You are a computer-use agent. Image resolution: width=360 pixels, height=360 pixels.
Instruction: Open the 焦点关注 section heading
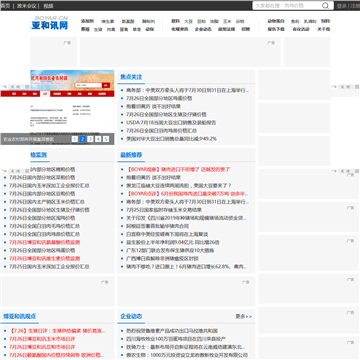[x=131, y=77]
